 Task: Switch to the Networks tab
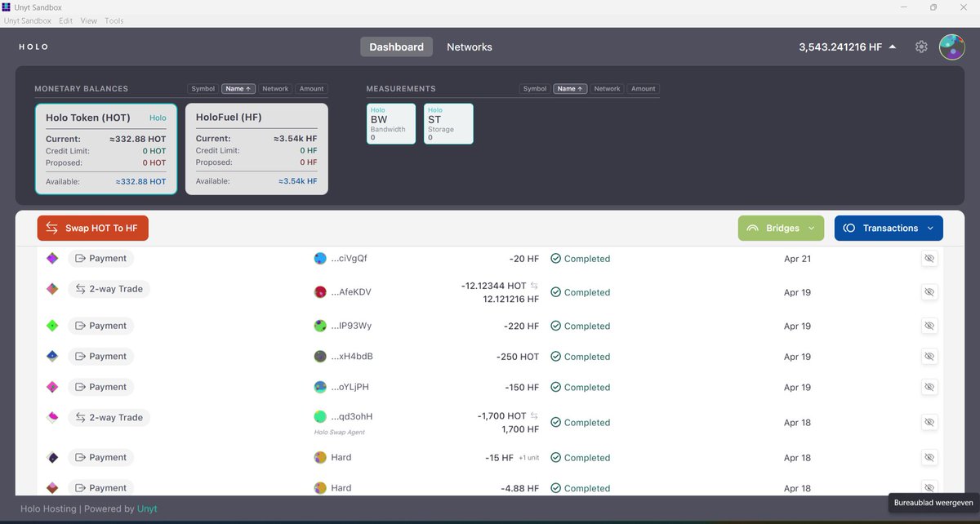coord(470,47)
